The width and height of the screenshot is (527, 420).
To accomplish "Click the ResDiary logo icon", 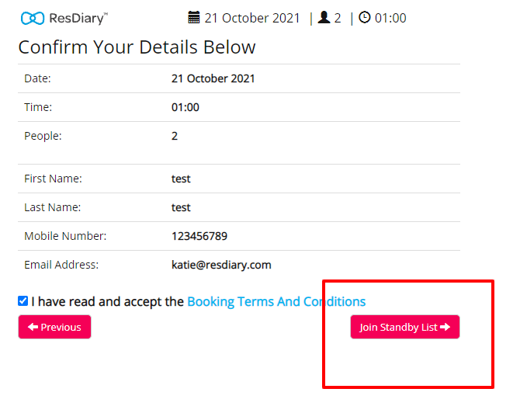I will (33, 18).
